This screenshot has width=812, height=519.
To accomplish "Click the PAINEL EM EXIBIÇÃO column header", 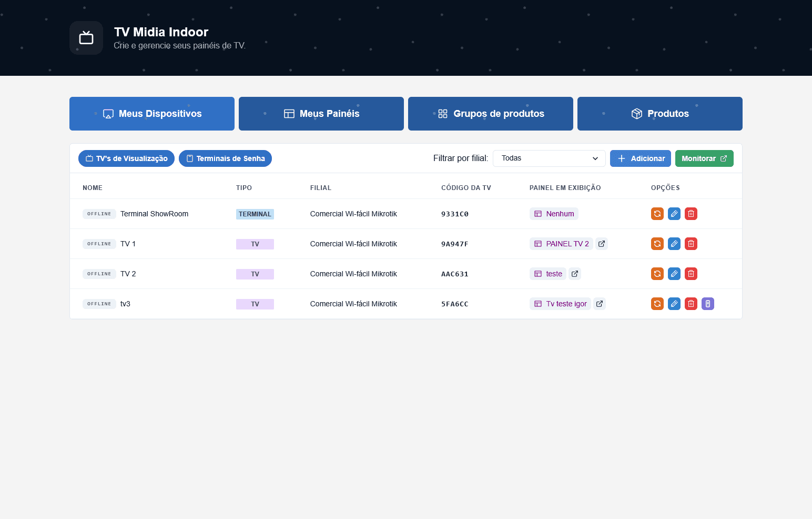I will (x=565, y=188).
